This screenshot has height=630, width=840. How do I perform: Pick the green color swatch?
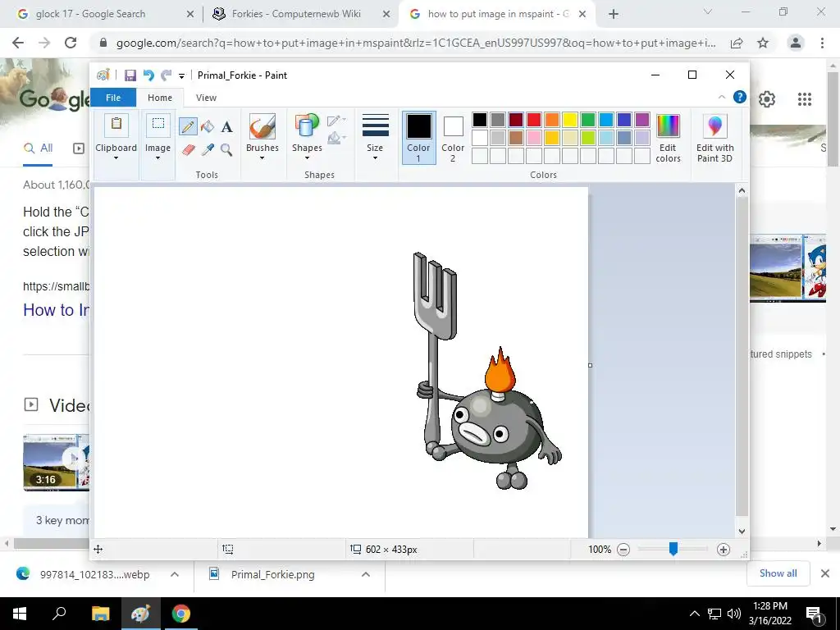click(x=587, y=120)
